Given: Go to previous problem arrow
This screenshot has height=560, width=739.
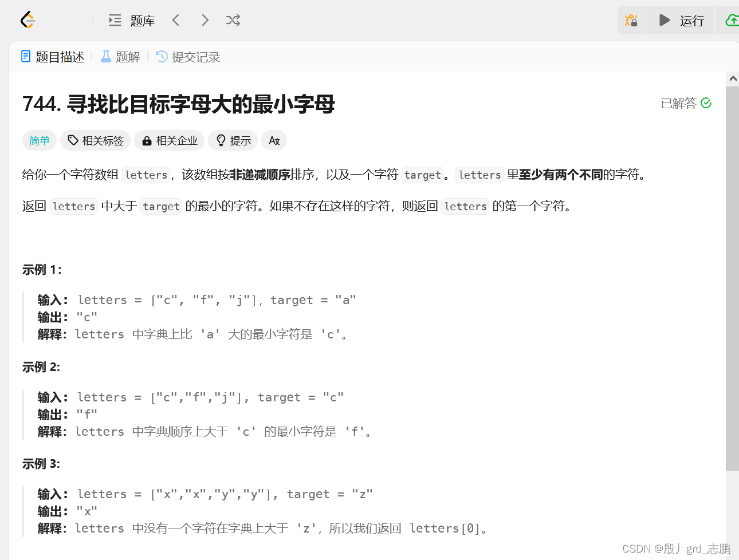Looking at the screenshot, I should coord(176,21).
